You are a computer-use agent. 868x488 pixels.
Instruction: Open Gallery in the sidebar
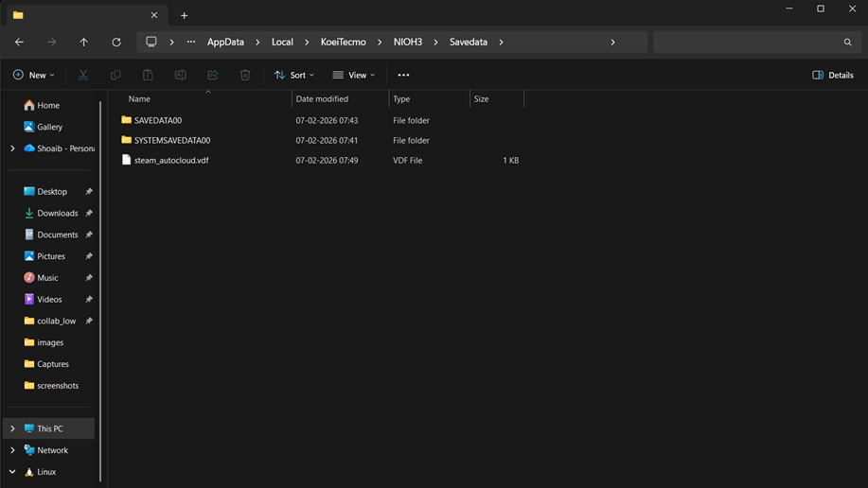pos(48,127)
